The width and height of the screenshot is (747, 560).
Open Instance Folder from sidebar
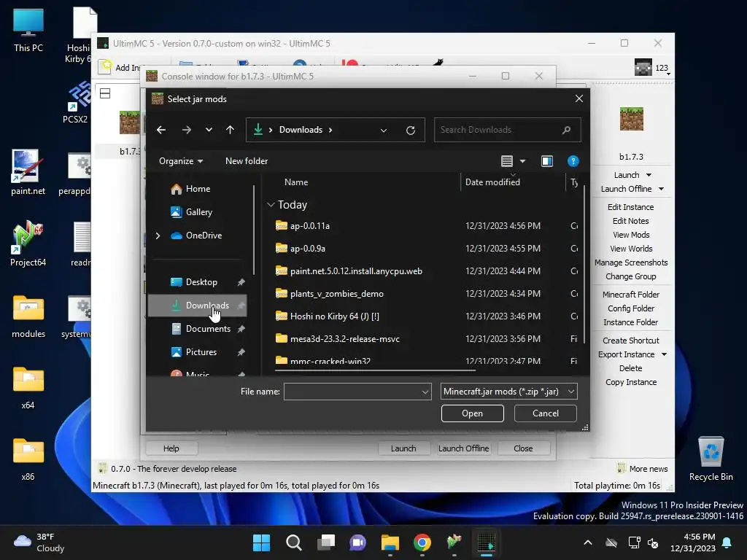pos(630,322)
